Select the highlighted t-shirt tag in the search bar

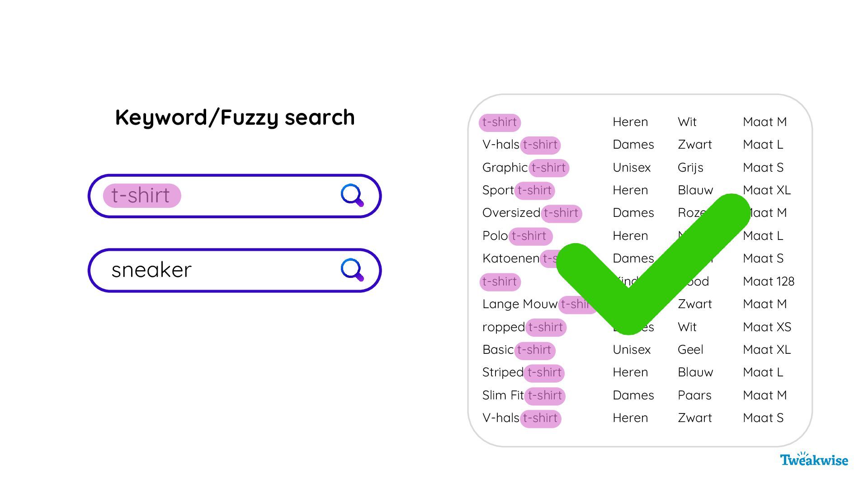pyautogui.click(x=142, y=196)
